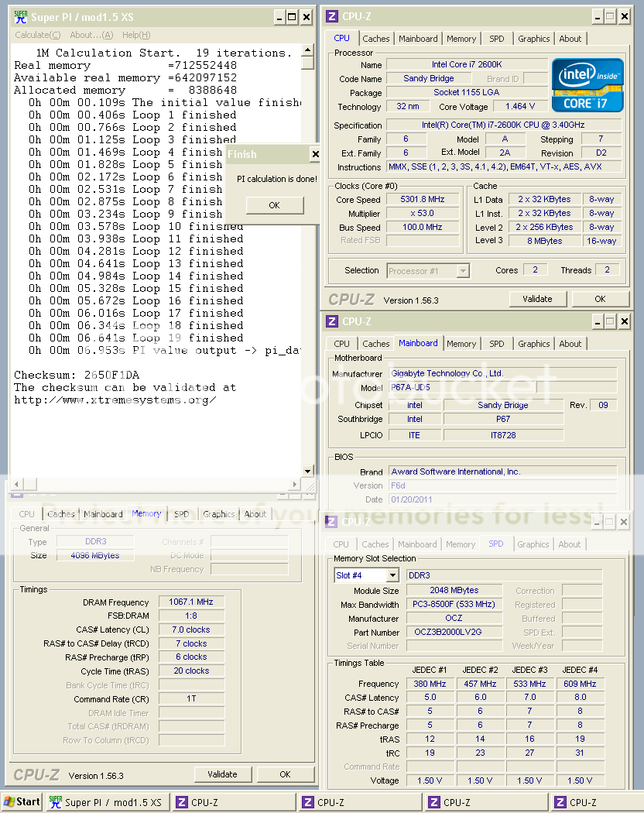Viewport: 644px width, 813px height.
Task: Click OK in the CPU tab window
Action: (600, 299)
